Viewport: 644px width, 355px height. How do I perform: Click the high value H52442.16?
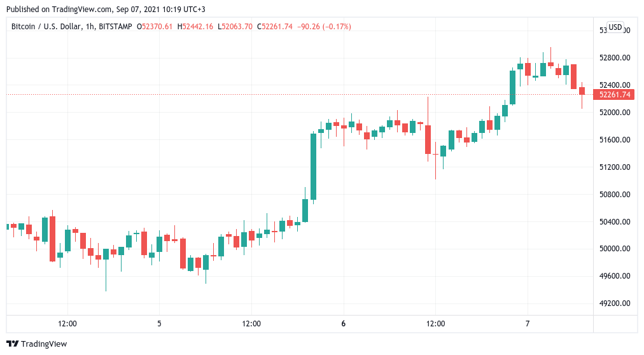195,27
